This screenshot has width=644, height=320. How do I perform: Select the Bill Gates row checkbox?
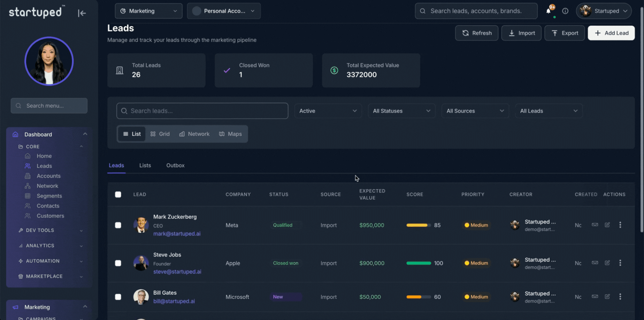(118, 297)
